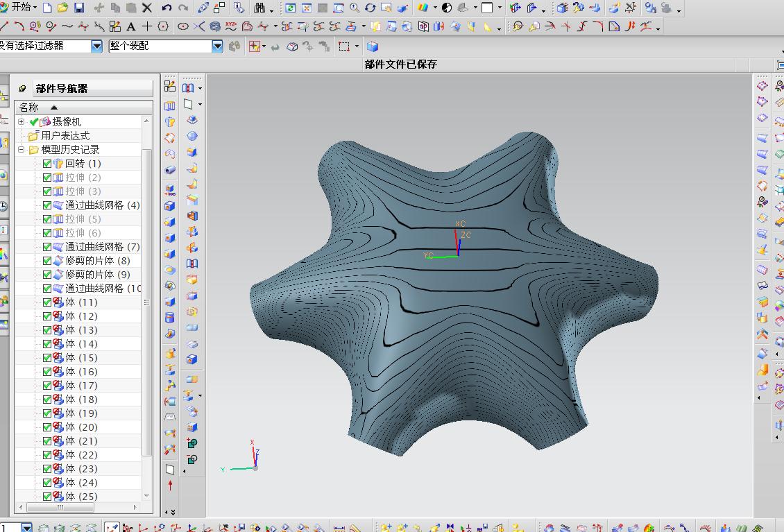
Task: Uncheck the 回转 (1) feature checkbox
Action: point(47,164)
